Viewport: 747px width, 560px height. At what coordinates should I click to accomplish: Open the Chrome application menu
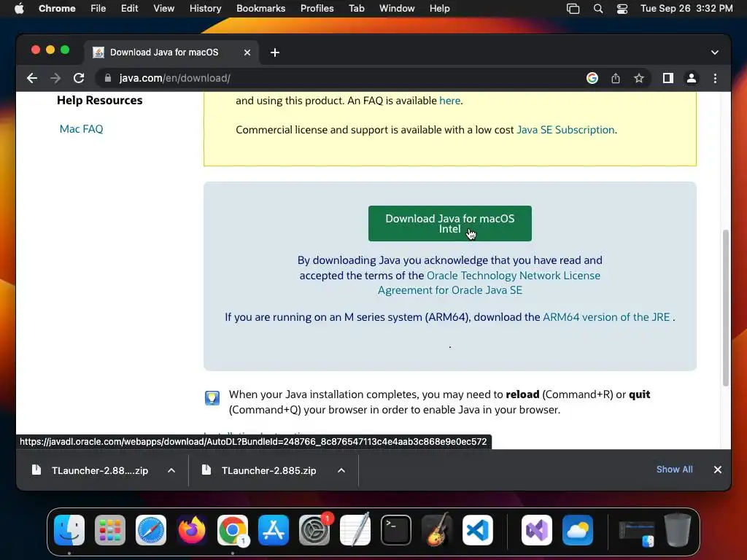click(57, 9)
